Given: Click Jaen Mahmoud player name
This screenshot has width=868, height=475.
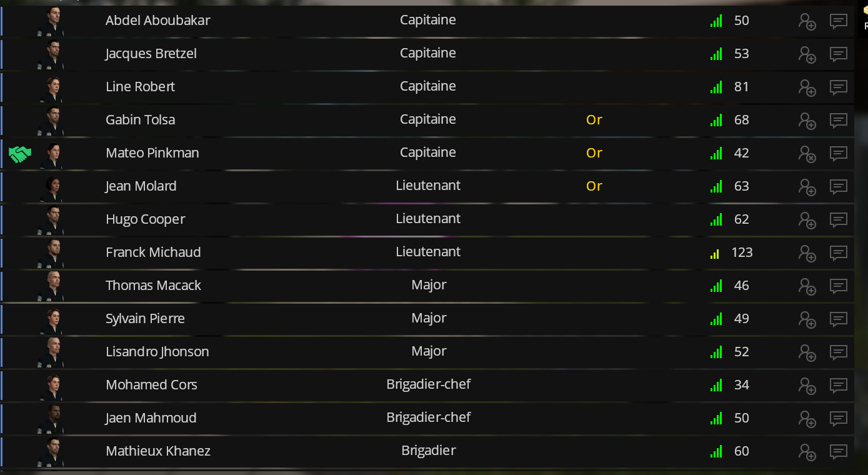Looking at the screenshot, I should pos(151,418).
